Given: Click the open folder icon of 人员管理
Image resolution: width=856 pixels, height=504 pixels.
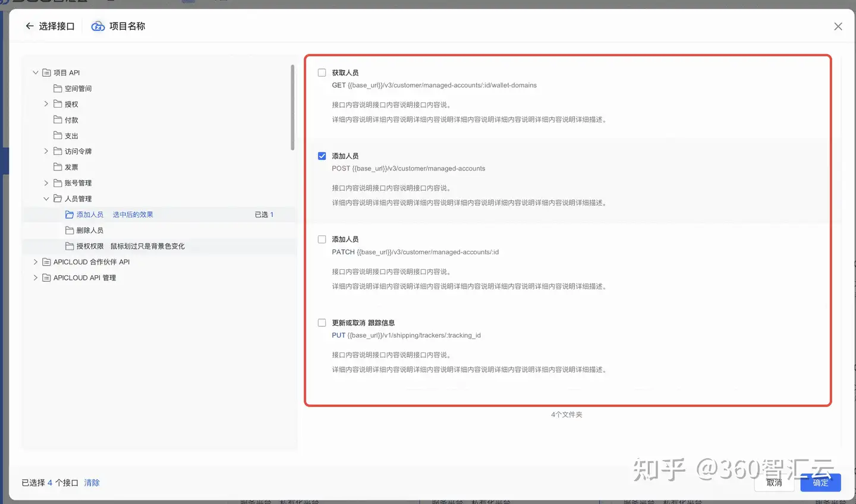Looking at the screenshot, I should click(58, 199).
